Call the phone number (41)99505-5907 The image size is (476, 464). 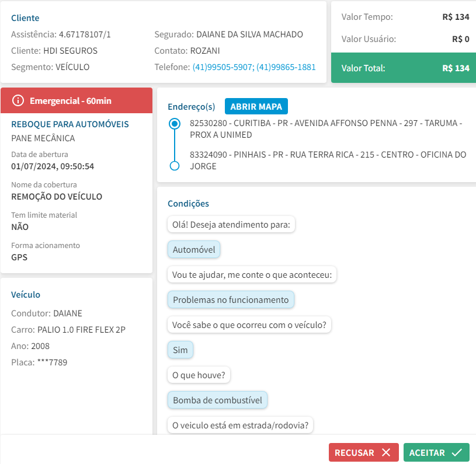tap(223, 67)
